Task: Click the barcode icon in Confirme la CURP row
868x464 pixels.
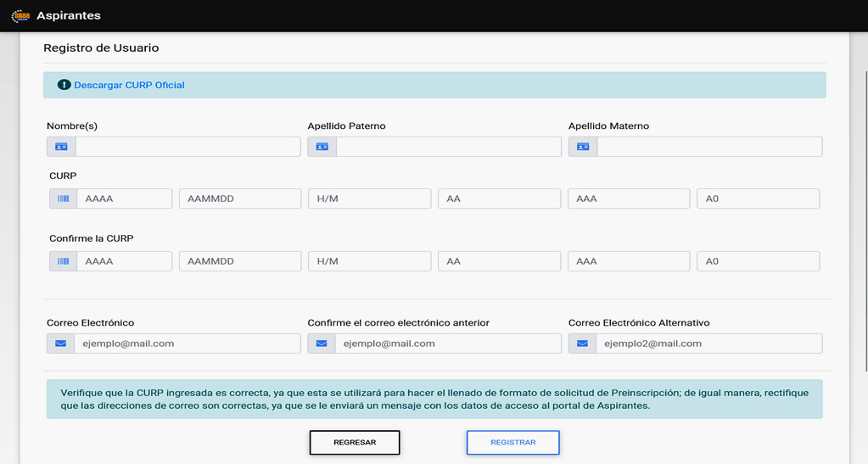Action: point(63,261)
